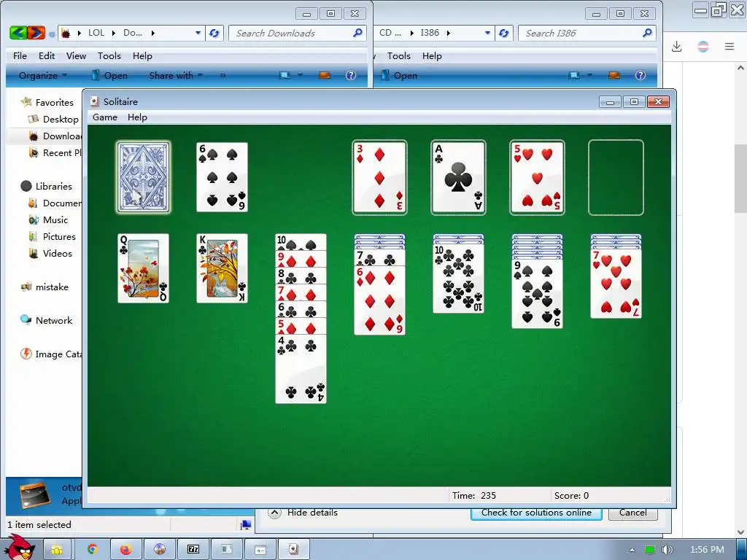747x560 pixels.
Task: Click volume icon in system tray
Action: (x=667, y=550)
